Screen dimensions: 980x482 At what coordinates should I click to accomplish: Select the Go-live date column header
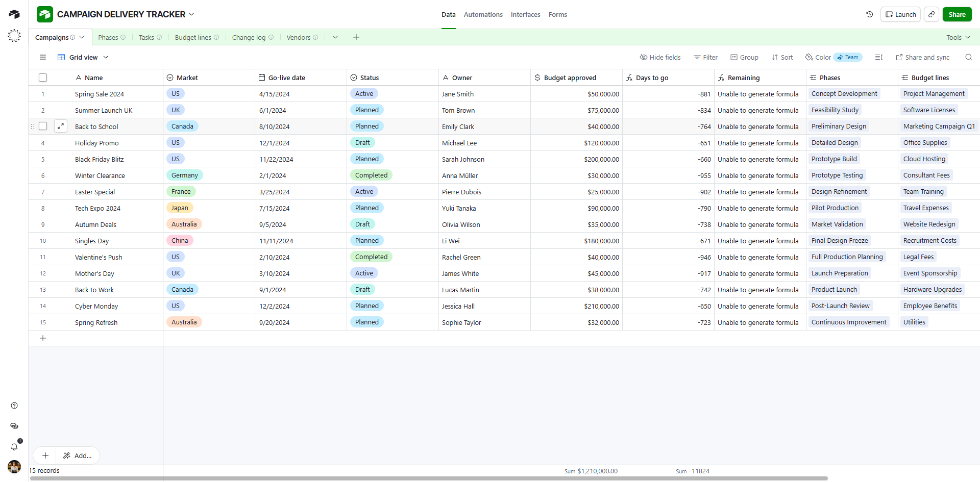301,78
